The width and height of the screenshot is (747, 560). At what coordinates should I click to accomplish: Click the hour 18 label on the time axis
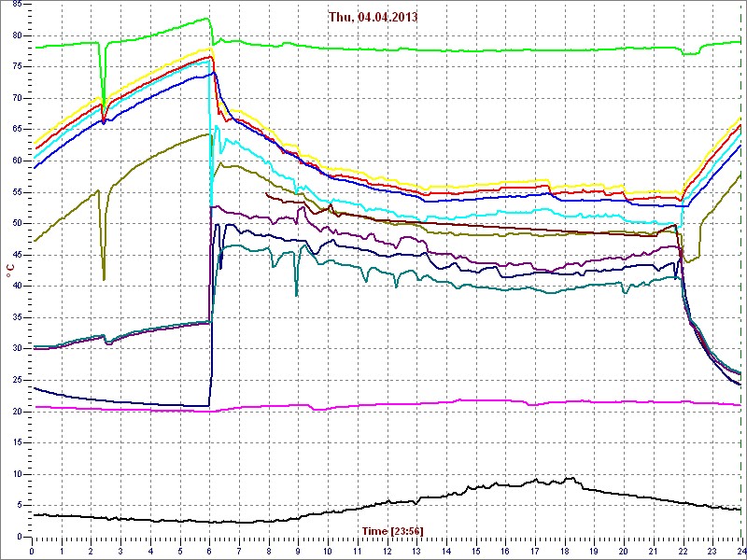click(x=565, y=551)
